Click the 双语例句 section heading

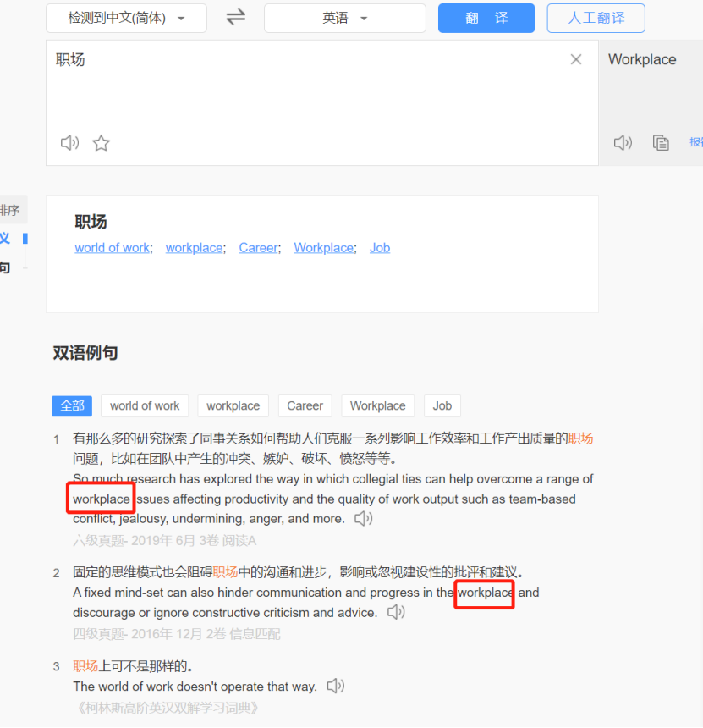pos(85,353)
